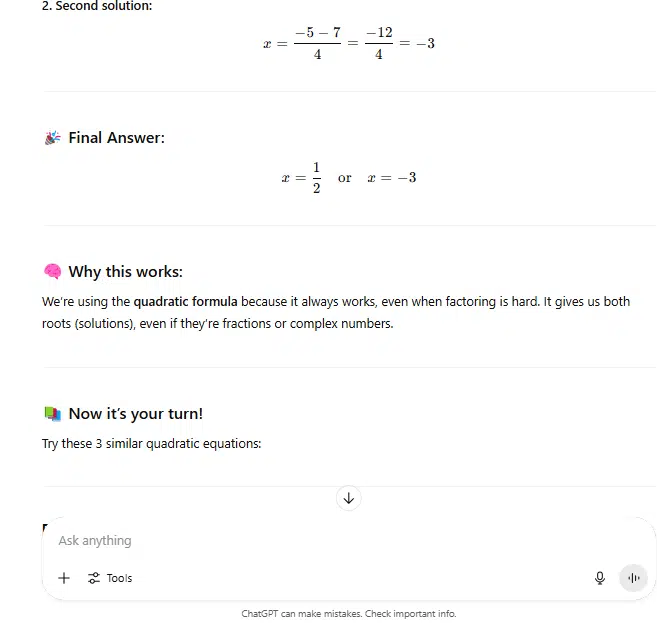Click the stacked books emoji
This screenshot has height=623, width=657.
pyautogui.click(x=52, y=414)
